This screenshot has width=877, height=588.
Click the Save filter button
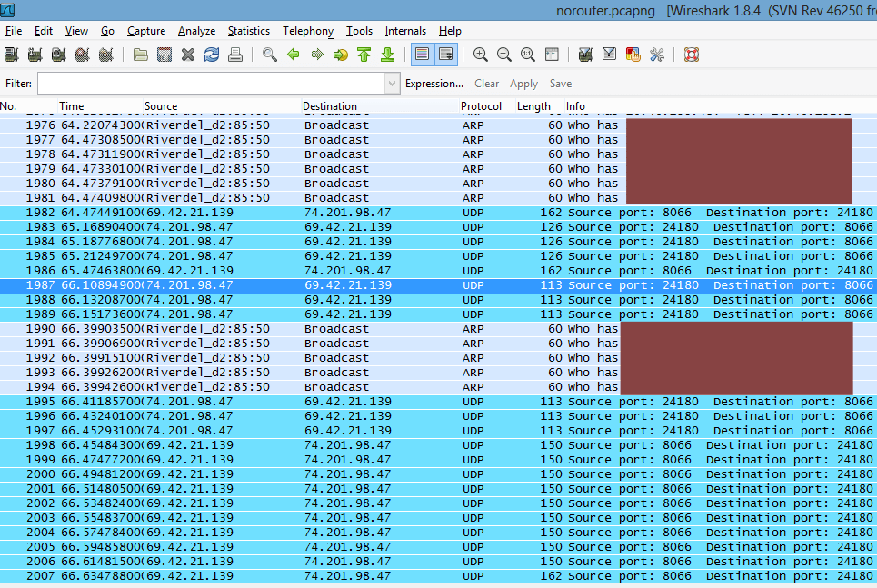click(x=561, y=84)
